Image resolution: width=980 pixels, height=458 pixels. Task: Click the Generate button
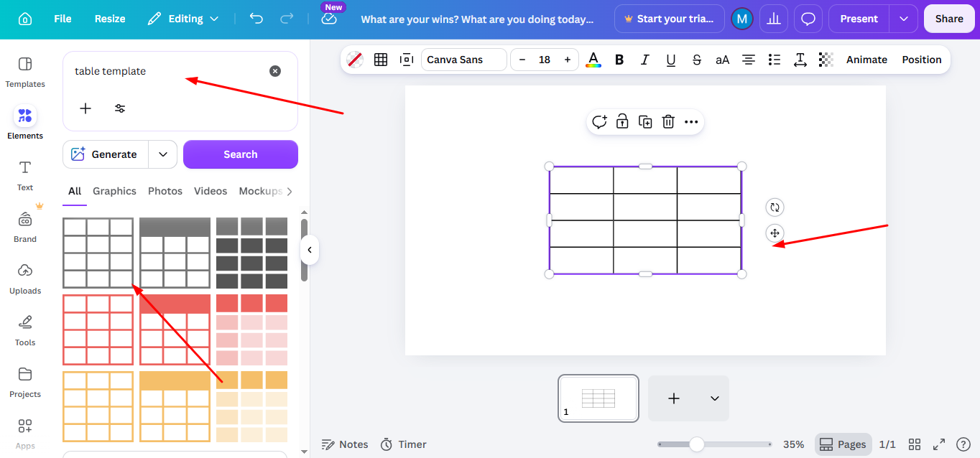[x=106, y=154]
